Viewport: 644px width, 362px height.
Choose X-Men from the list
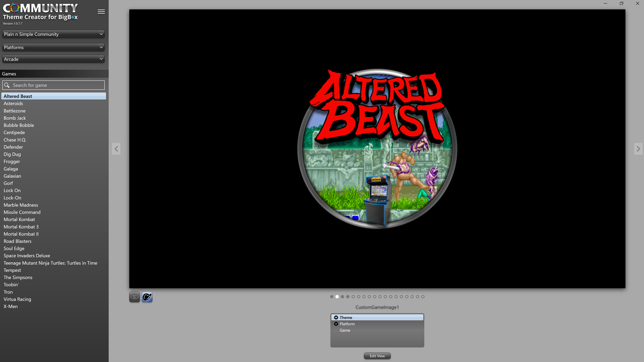(x=53, y=307)
